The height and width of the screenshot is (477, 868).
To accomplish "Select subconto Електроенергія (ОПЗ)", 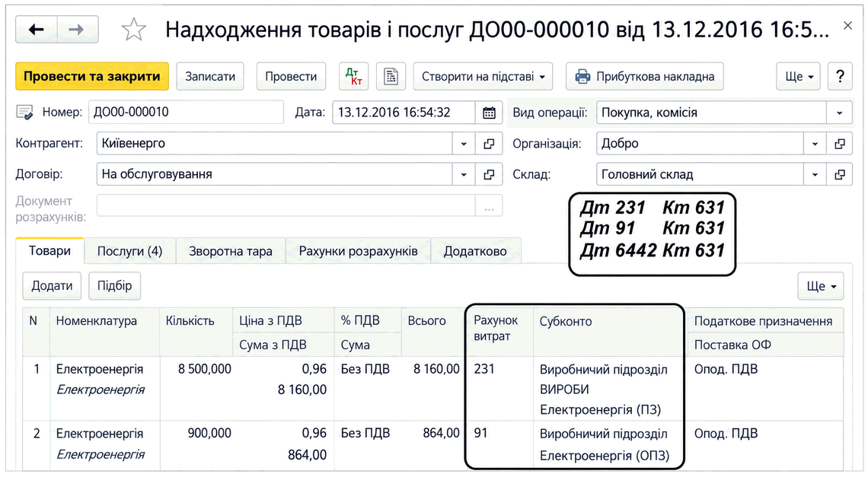I will [x=605, y=456].
